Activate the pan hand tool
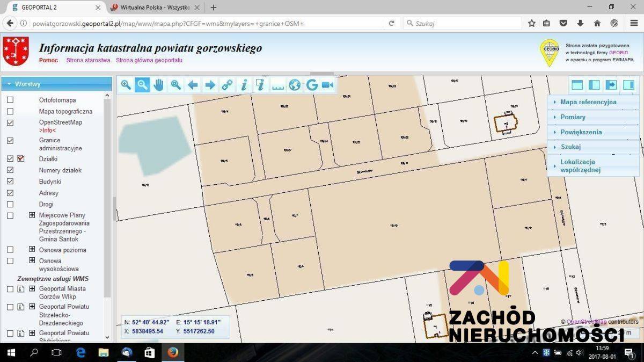The width and height of the screenshot is (644, 362). point(159,85)
